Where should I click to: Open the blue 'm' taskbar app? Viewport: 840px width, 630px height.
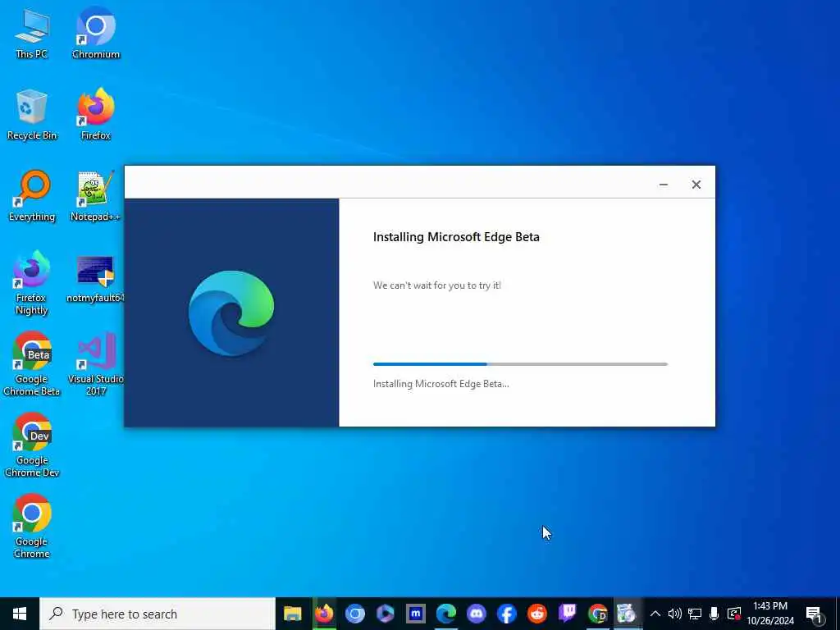click(x=416, y=614)
